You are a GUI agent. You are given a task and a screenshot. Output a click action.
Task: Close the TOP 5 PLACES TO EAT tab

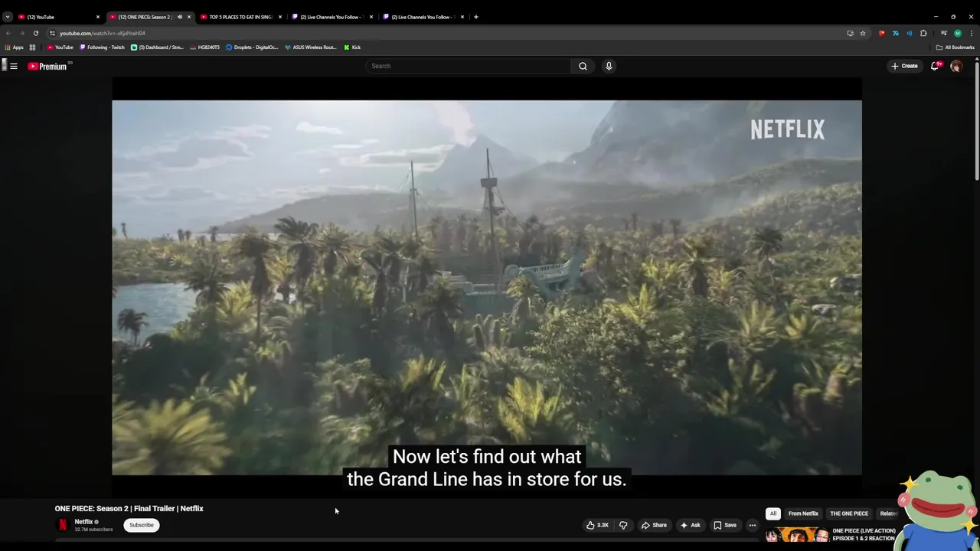coord(280,17)
